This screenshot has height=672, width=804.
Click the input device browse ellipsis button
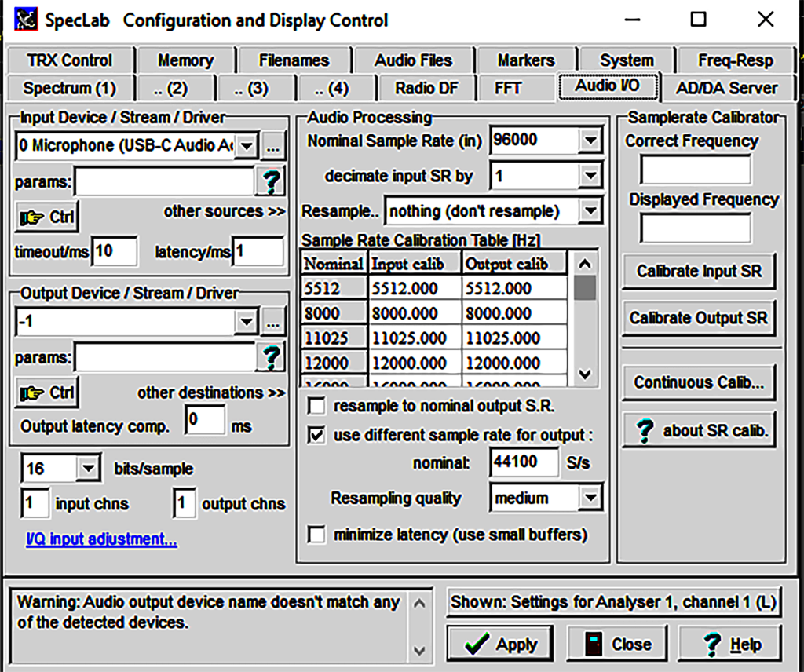point(272,146)
